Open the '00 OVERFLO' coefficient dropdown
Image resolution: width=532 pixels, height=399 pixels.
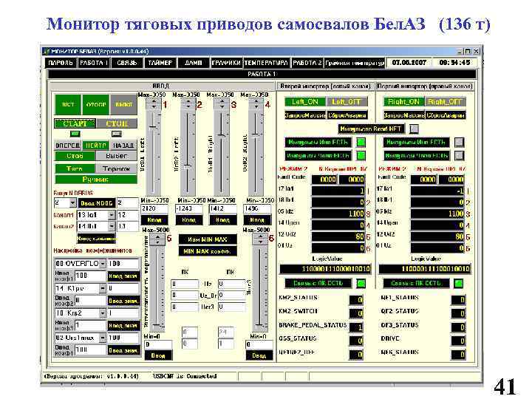pos(103,263)
